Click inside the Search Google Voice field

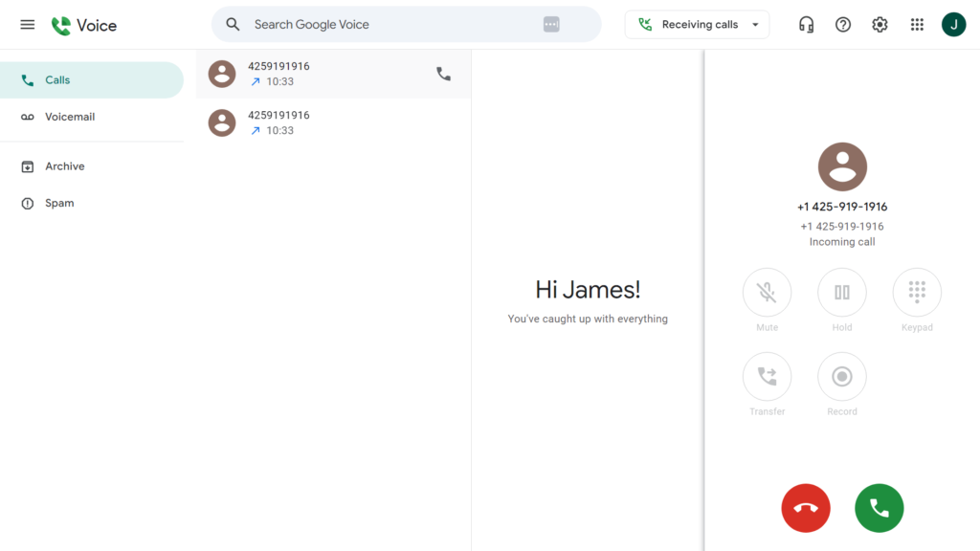[x=383, y=24]
